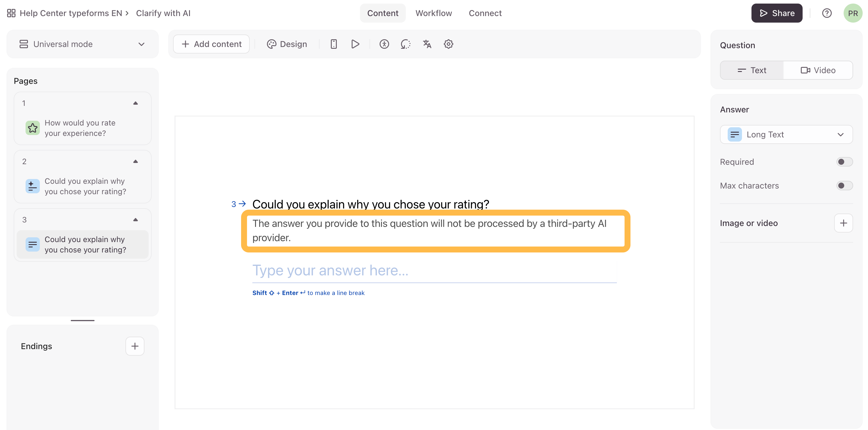Screen dimensions: 868x430
Task: Select page 1 rate your experience question
Action: coord(83,128)
